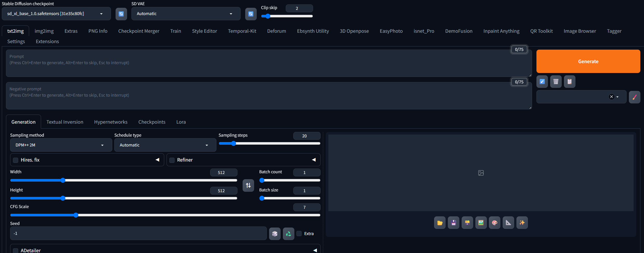Open the Extras tab

[x=71, y=31]
